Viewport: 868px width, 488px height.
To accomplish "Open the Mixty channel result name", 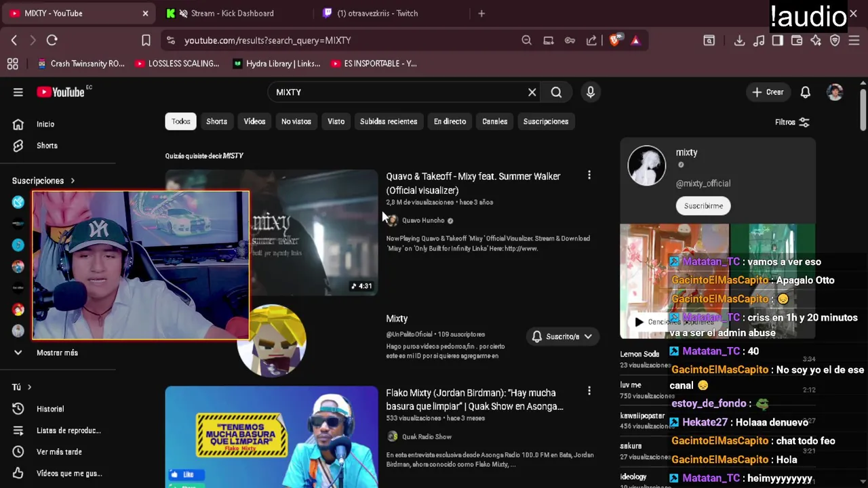I will (397, 319).
